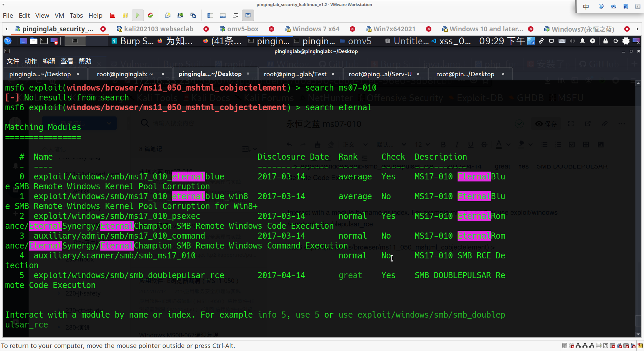Select the xss_0 VS Code taskbar window
Viewport: 644px width, 351px height.
(451, 41)
